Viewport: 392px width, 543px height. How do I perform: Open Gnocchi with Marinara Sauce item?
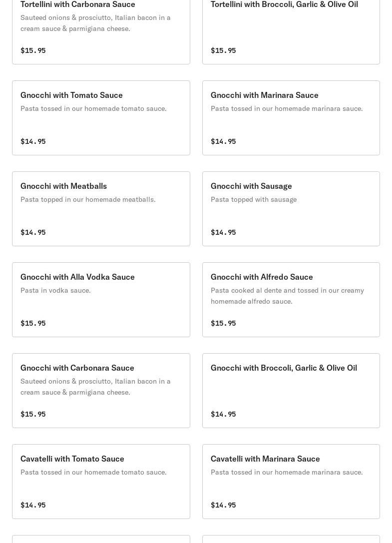tap(291, 118)
